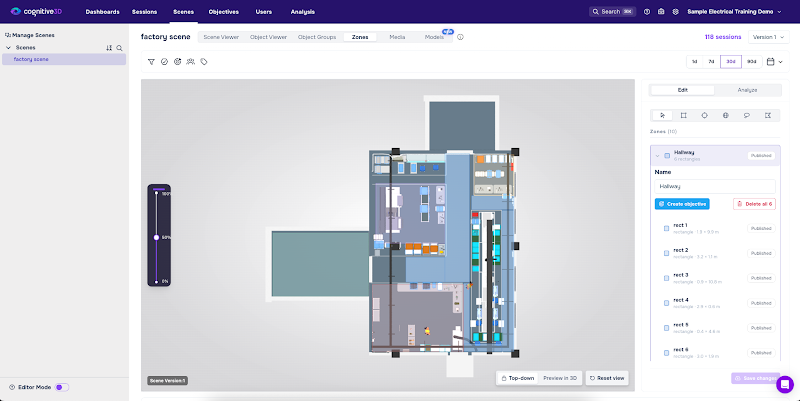Open the Analysis menu

click(x=303, y=12)
